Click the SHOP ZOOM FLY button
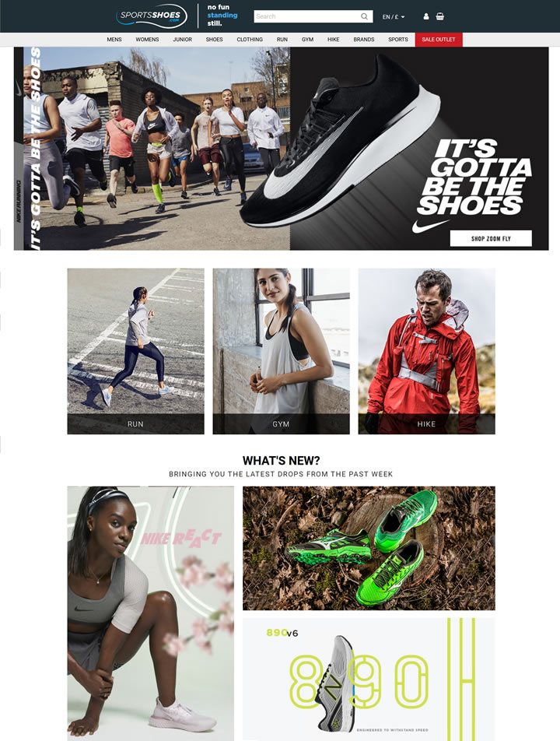 tap(491, 239)
